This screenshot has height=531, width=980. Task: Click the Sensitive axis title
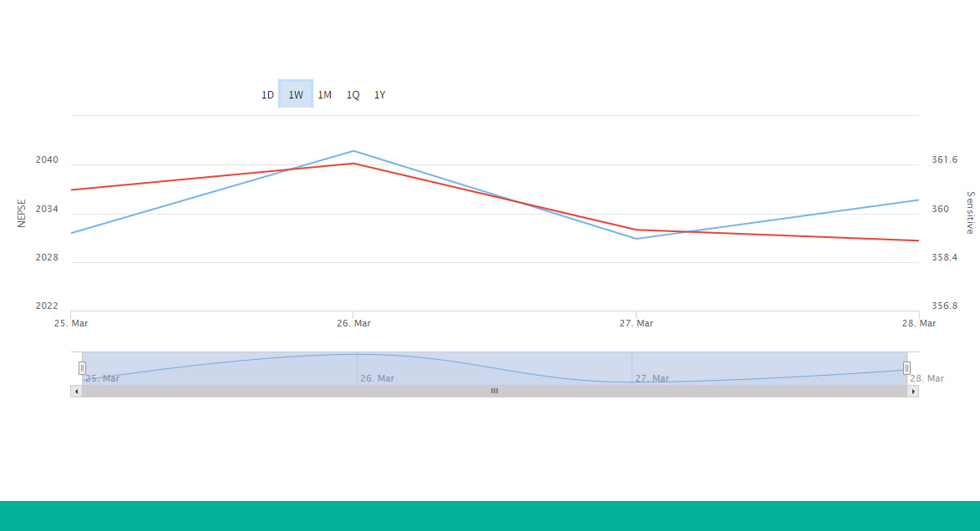pyautogui.click(x=970, y=213)
